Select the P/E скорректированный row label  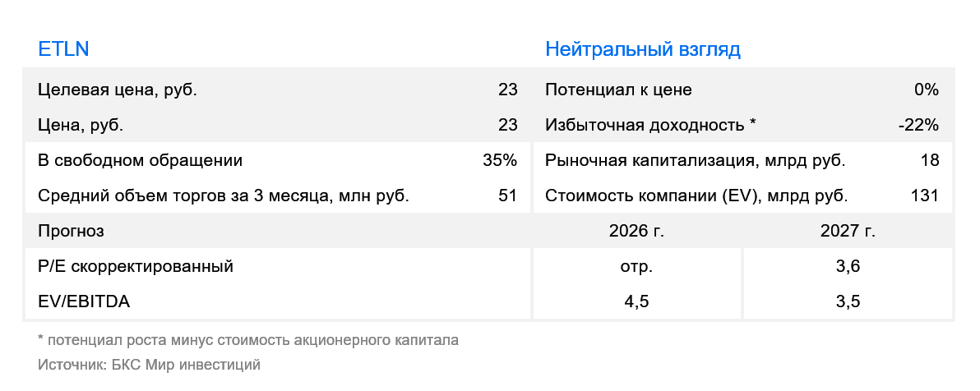click(136, 267)
